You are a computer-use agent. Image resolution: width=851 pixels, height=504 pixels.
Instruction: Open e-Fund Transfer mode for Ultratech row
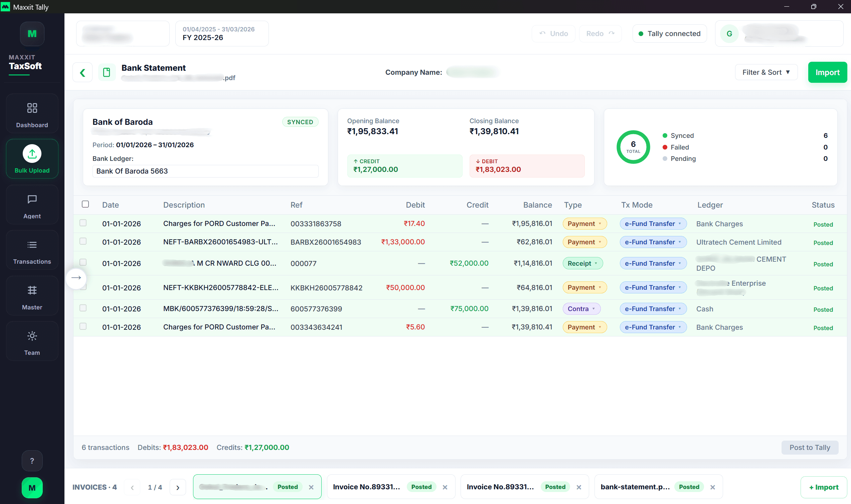pyautogui.click(x=653, y=242)
